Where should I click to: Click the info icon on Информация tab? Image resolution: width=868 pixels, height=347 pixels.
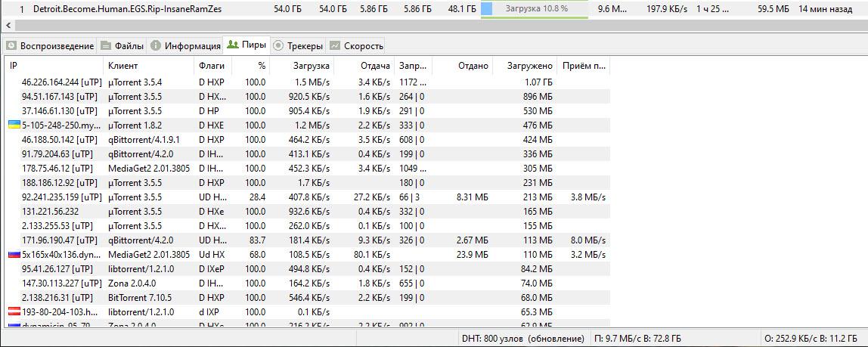[x=156, y=46]
